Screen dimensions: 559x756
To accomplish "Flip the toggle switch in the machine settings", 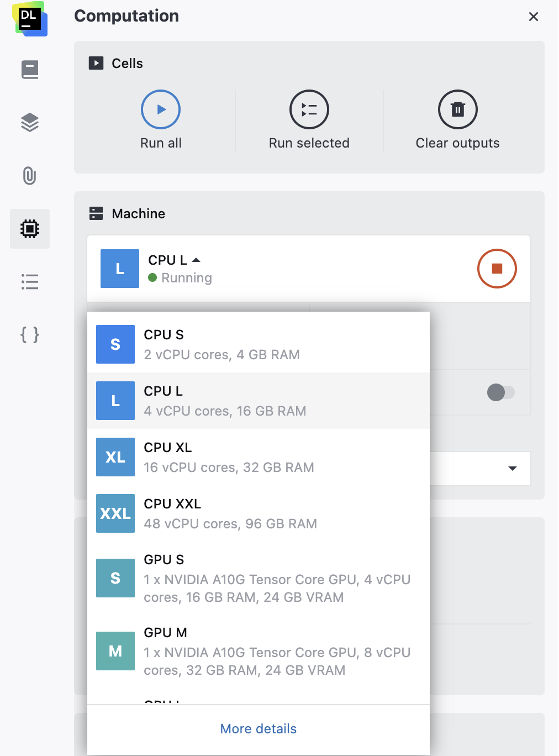I will click(x=500, y=392).
